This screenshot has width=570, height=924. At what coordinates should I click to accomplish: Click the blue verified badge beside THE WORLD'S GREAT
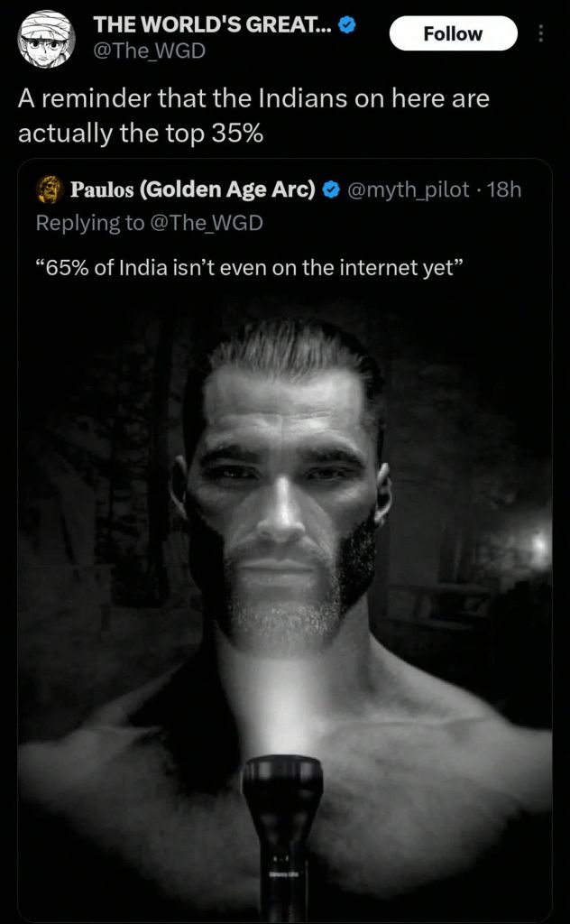click(349, 24)
